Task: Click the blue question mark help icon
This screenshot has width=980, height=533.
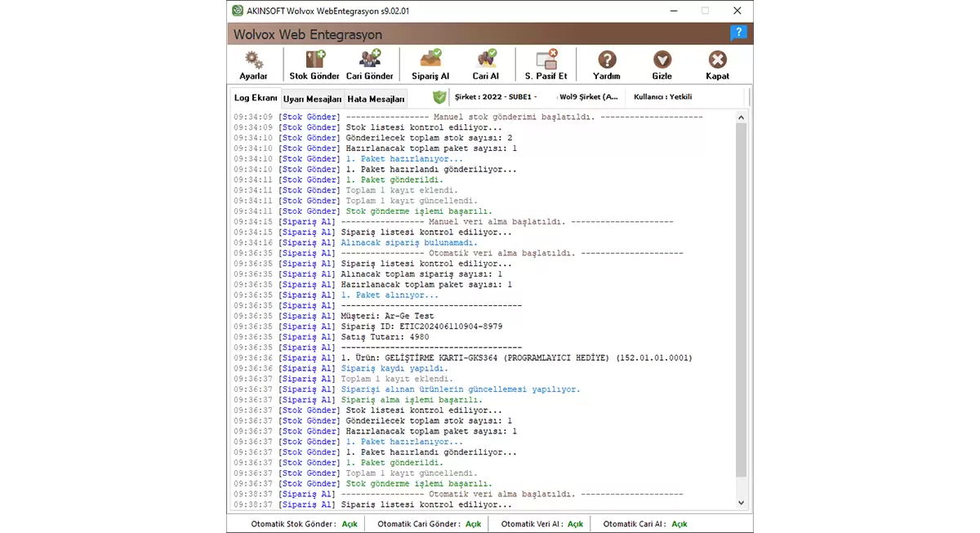Action: [x=738, y=33]
